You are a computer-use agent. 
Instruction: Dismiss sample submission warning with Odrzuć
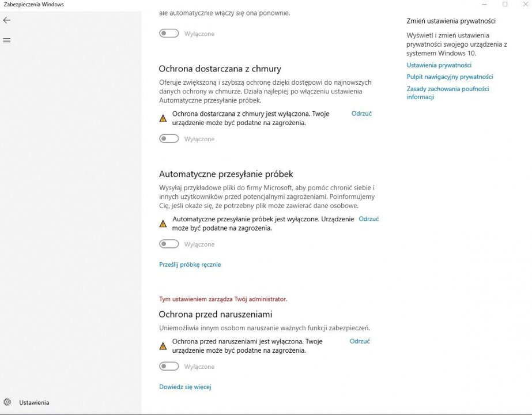tap(368, 219)
